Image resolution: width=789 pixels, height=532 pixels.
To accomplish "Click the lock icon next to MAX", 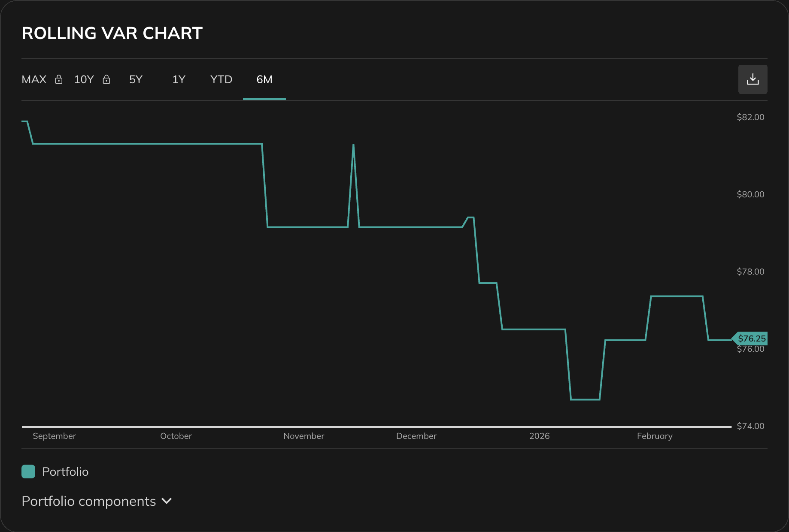I will (x=58, y=80).
